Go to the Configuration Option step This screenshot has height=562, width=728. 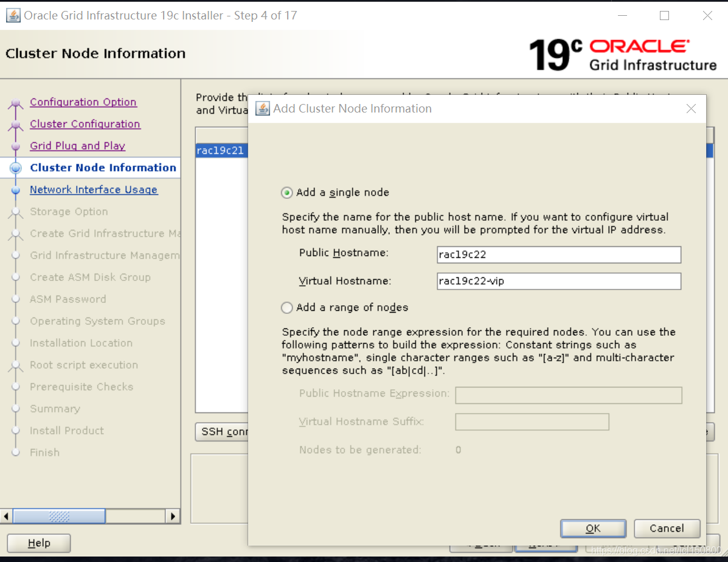[x=83, y=102]
